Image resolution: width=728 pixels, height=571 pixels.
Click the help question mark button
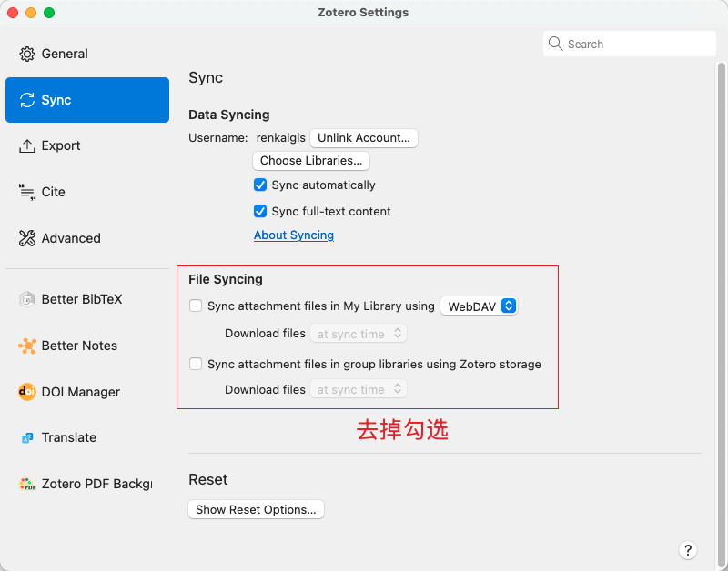tap(688, 550)
